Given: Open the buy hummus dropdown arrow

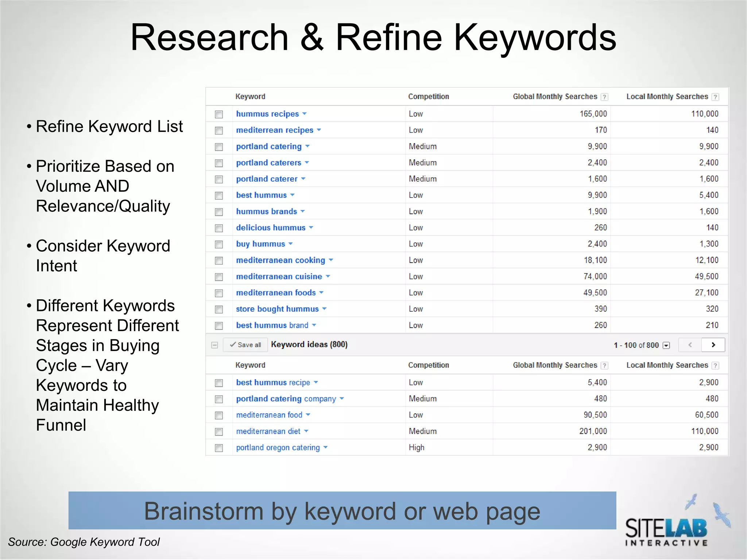Looking at the screenshot, I should 291,244.
